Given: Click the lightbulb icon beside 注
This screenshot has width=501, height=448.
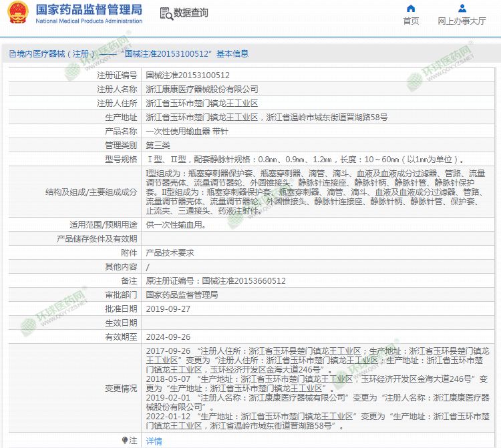Looking at the screenshot, I should coord(124,440).
